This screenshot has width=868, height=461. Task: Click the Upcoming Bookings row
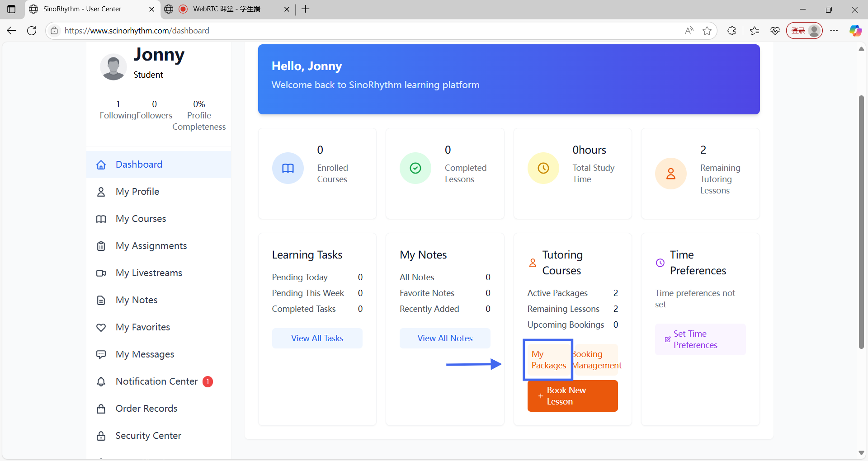572,325
